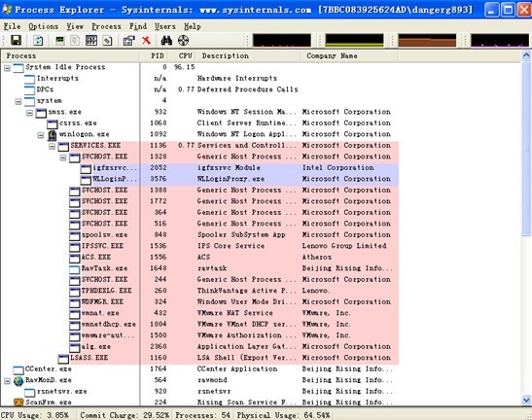Show lower pane toolbar icon
Image resolution: width=532 pixels, height=420 pixels.
pyautogui.click(x=91, y=41)
